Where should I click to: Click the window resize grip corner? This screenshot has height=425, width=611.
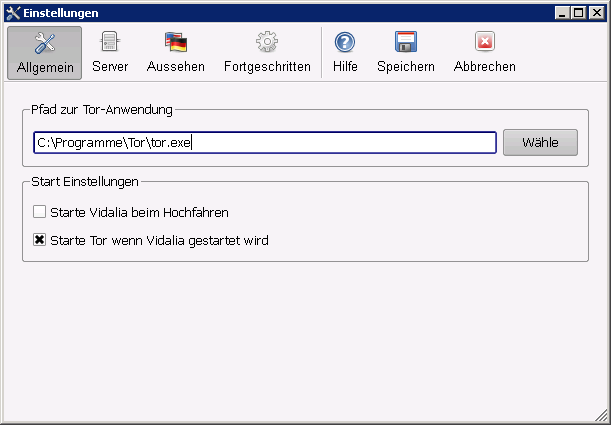coord(602,416)
